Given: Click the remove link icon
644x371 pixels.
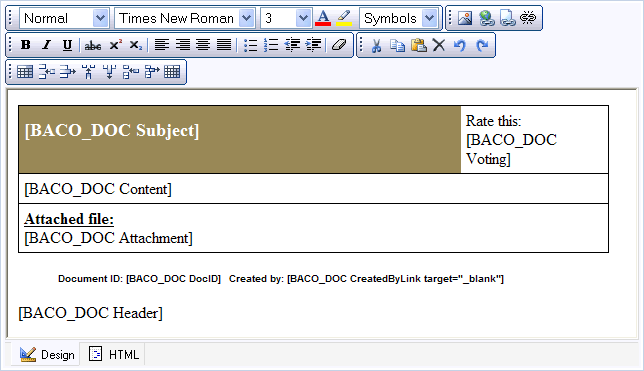Looking at the screenshot, I should (x=528, y=18).
